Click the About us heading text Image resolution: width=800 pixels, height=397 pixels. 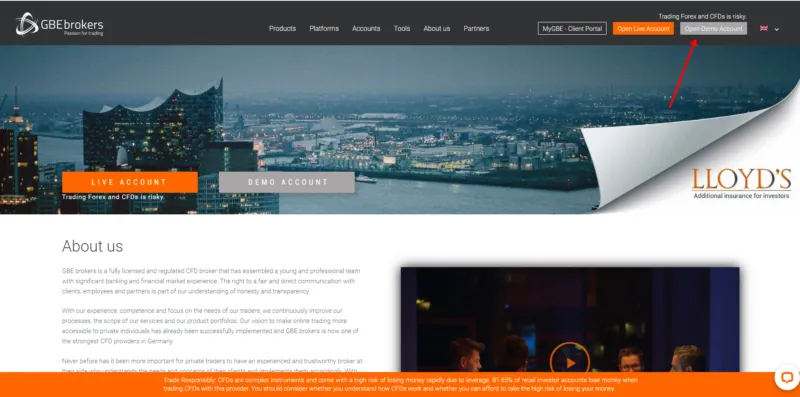point(92,246)
